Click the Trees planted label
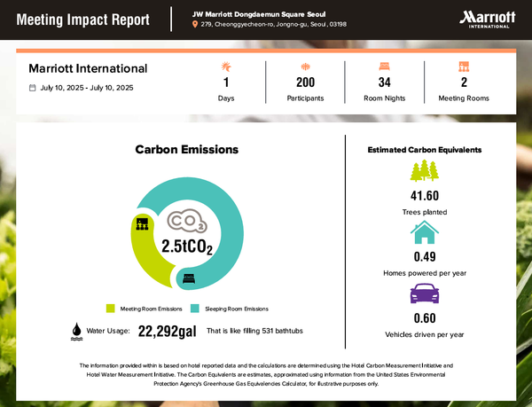Viewport: 532px width, 407px height. click(x=425, y=212)
